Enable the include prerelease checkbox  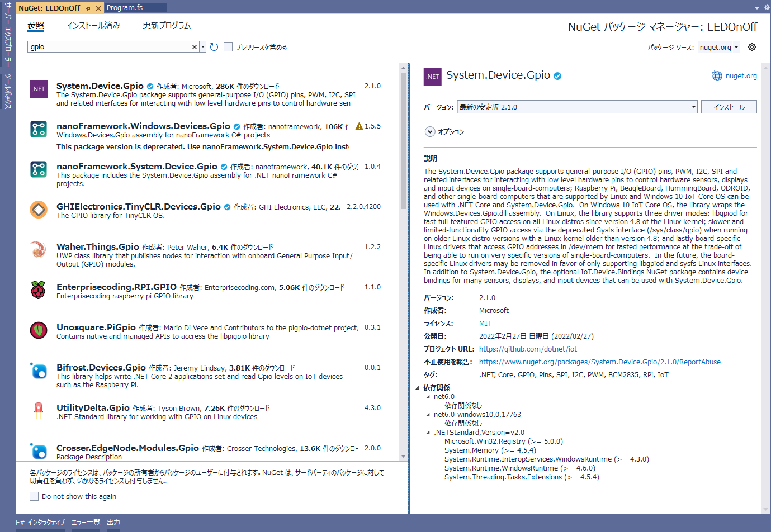(x=228, y=47)
